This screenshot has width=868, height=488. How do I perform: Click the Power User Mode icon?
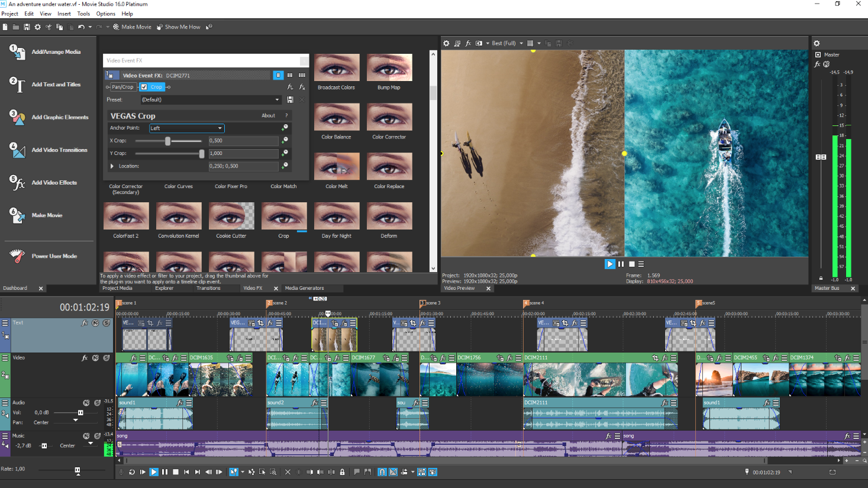click(17, 256)
